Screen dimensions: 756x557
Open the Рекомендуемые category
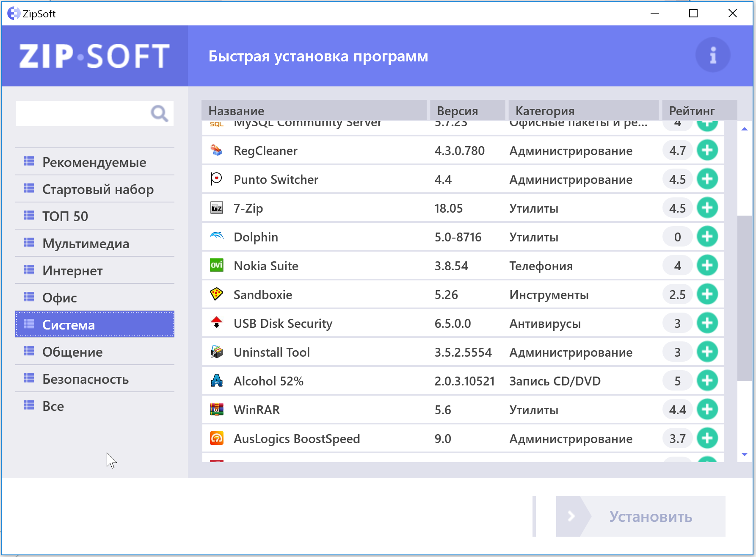point(95,162)
